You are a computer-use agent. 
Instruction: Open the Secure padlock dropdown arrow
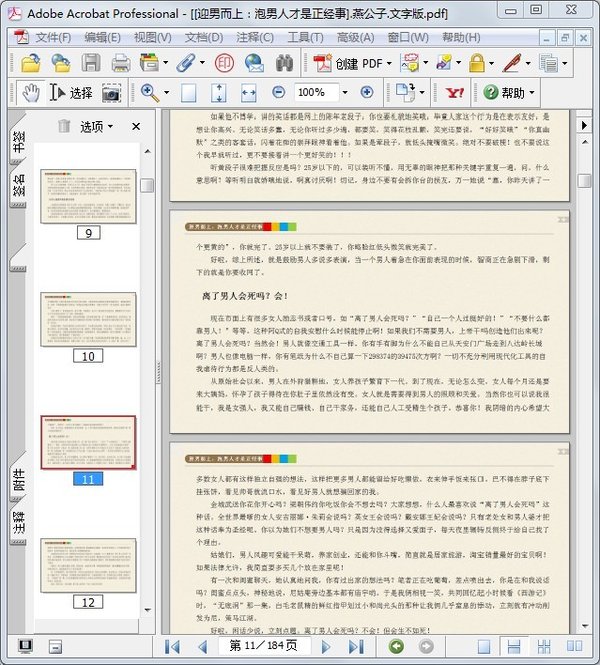(x=491, y=64)
